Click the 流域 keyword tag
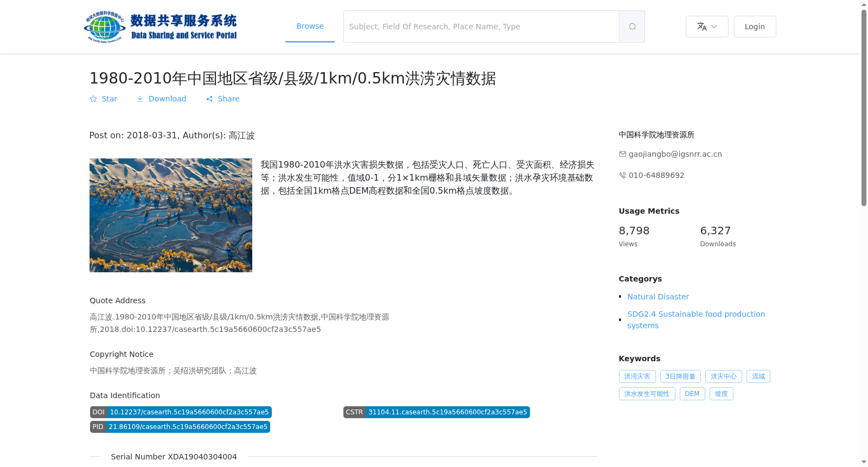The height and width of the screenshot is (467, 868). (758, 376)
